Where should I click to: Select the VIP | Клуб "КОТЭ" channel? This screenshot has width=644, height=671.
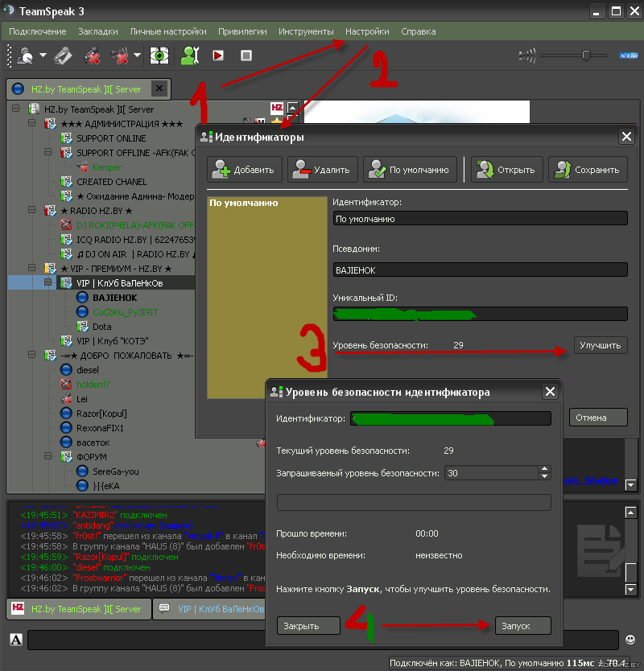point(112,341)
